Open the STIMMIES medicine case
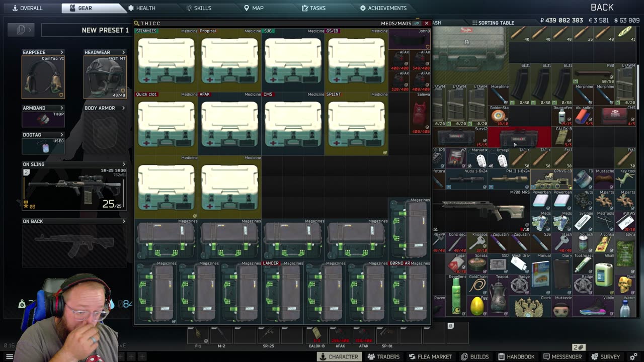 click(x=166, y=60)
